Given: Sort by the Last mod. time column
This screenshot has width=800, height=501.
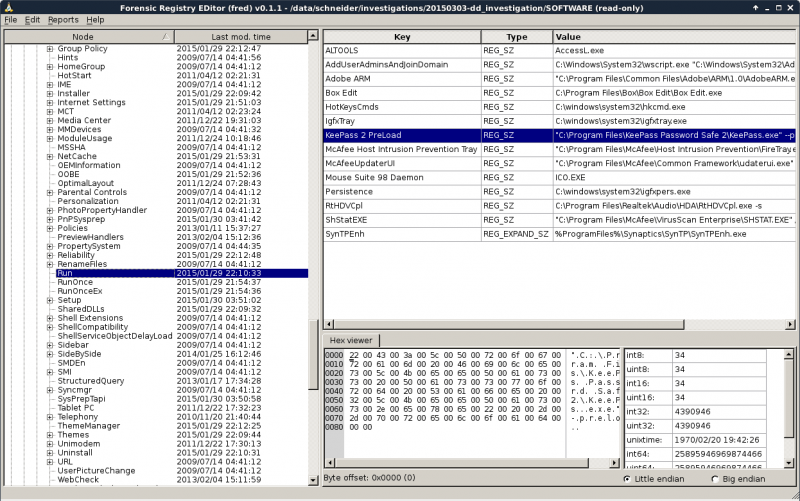Looking at the screenshot, I should point(238,36).
